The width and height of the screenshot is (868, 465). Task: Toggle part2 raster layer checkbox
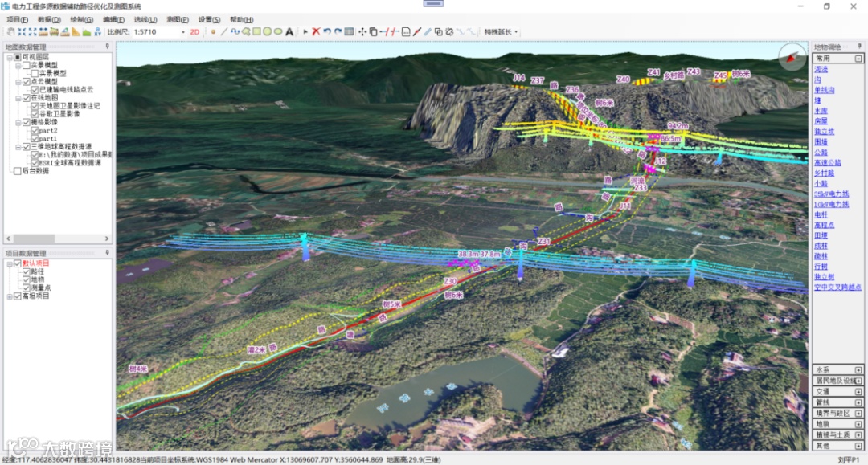(35, 130)
